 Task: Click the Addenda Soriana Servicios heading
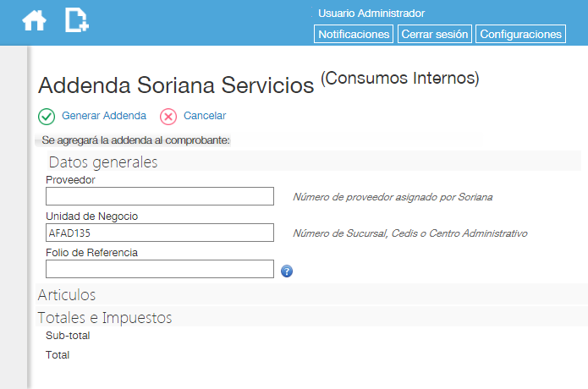click(x=176, y=85)
